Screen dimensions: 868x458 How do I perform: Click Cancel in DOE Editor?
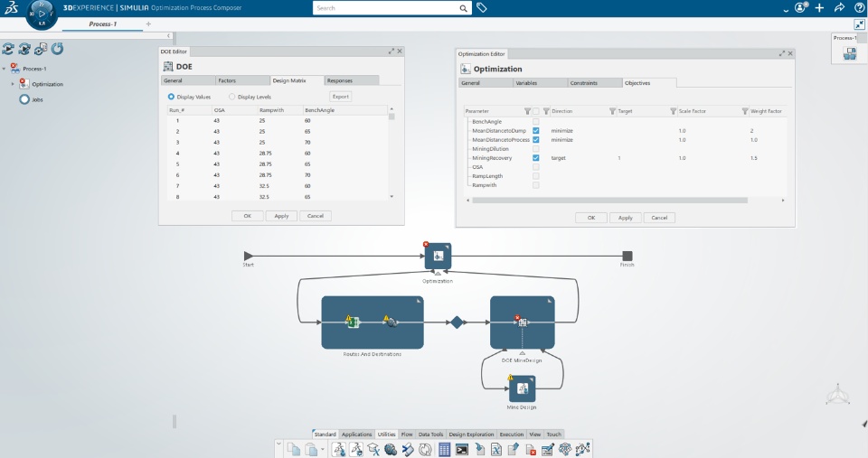[316, 216]
